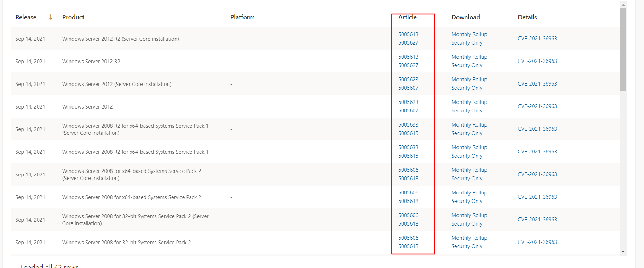Open article 5005606 for Server 2008 32-bit SP2
Screen dimensions: 644x268
[x=408, y=238]
